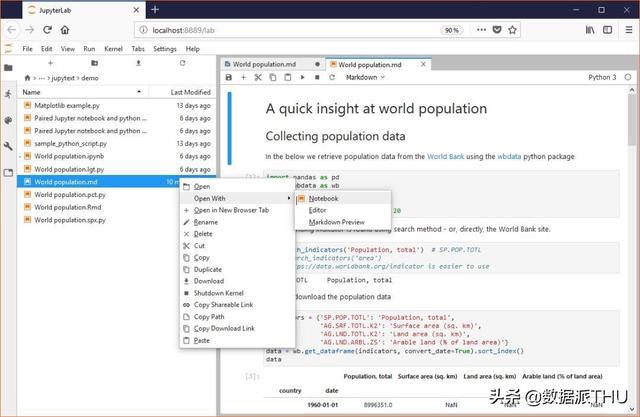The height and width of the screenshot is (417, 640).
Task: Click the breadcrumb ellipsis to expand path
Action: click(42, 78)
